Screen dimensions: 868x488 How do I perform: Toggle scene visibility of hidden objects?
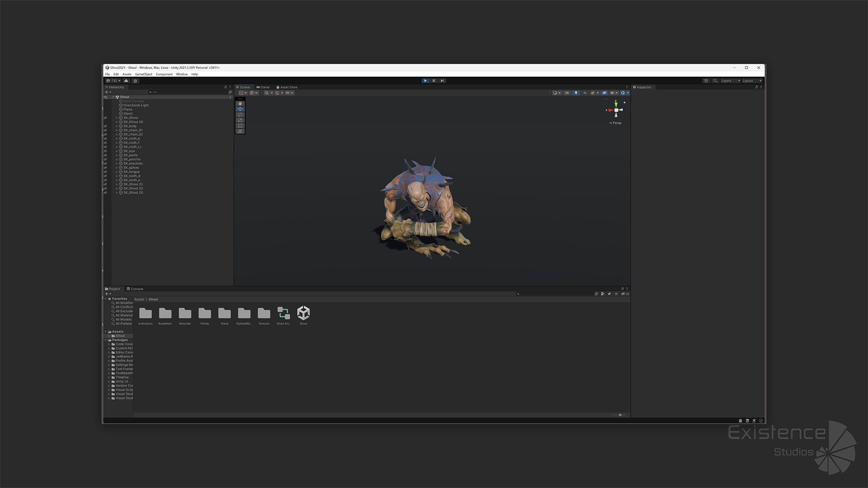click(604, 93)
